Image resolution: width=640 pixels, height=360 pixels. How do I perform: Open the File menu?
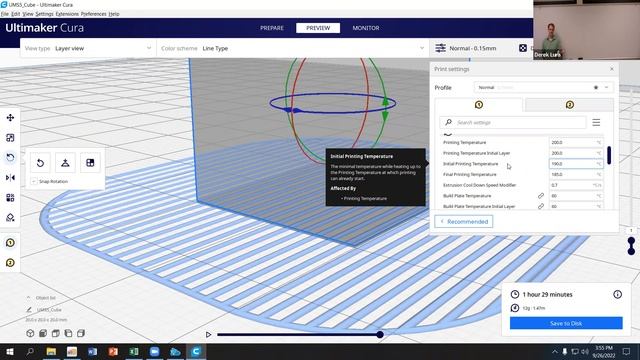[4, 14]
